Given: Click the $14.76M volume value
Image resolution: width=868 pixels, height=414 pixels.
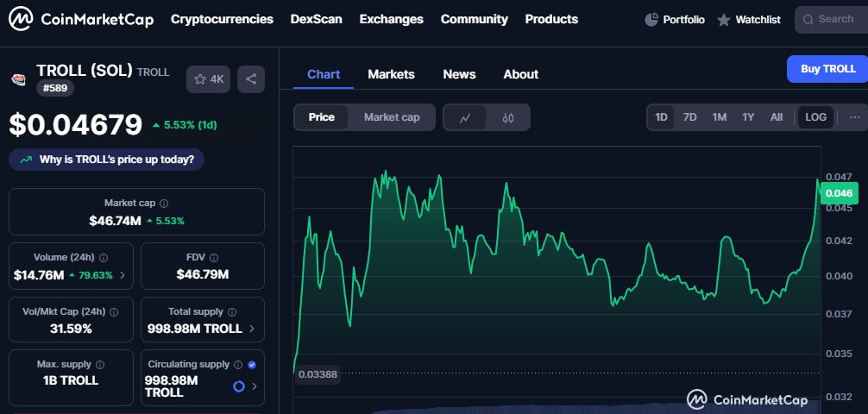Looking at the screenshot, I should (39, 275).
